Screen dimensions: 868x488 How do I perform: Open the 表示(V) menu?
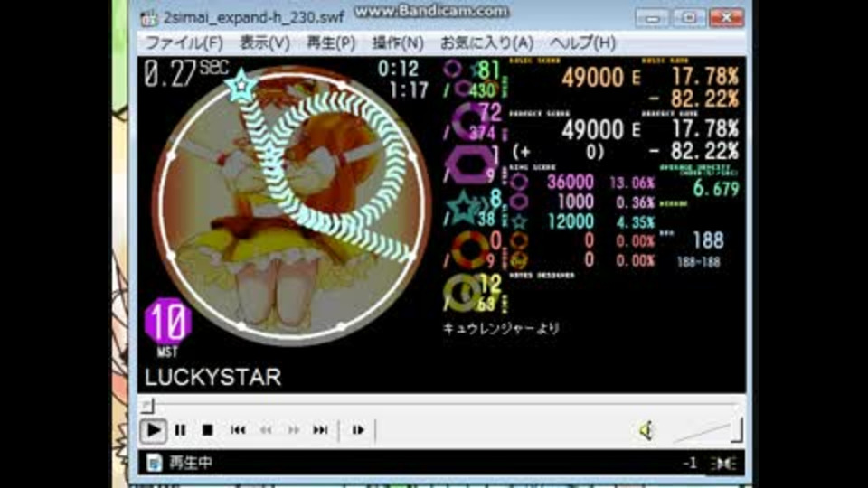tap(265, 42)
